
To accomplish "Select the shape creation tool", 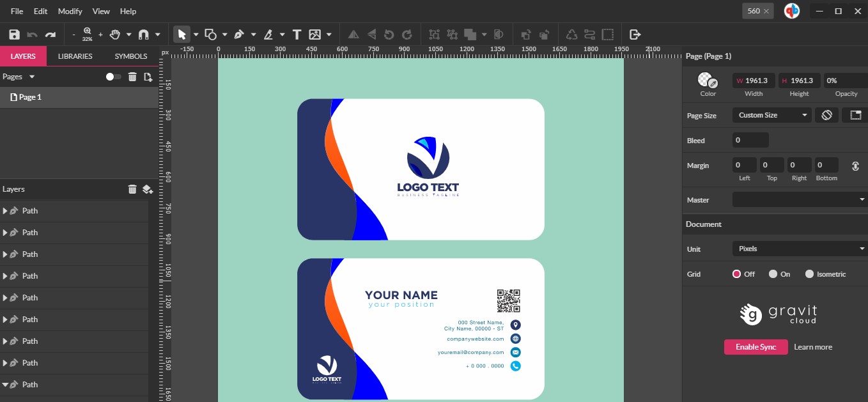I will point(210,34).
